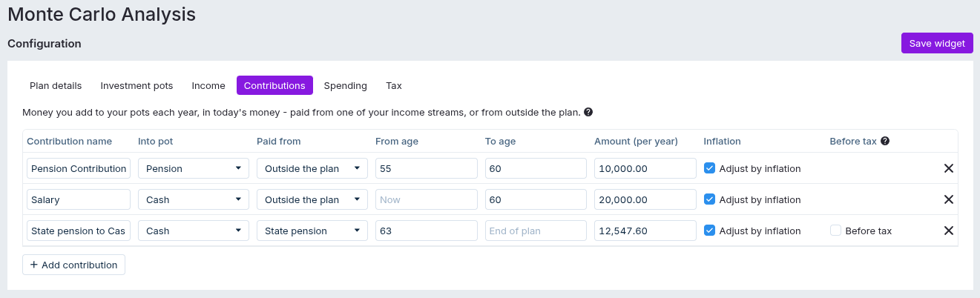
Task: Remove the Pension Contribution row
Action: click(948, 168)
